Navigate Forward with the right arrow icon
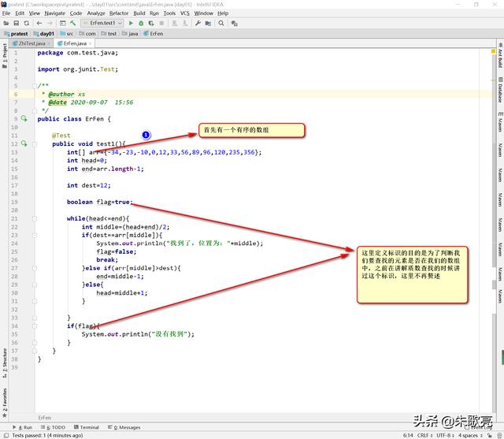 click(x=50, y=23)
